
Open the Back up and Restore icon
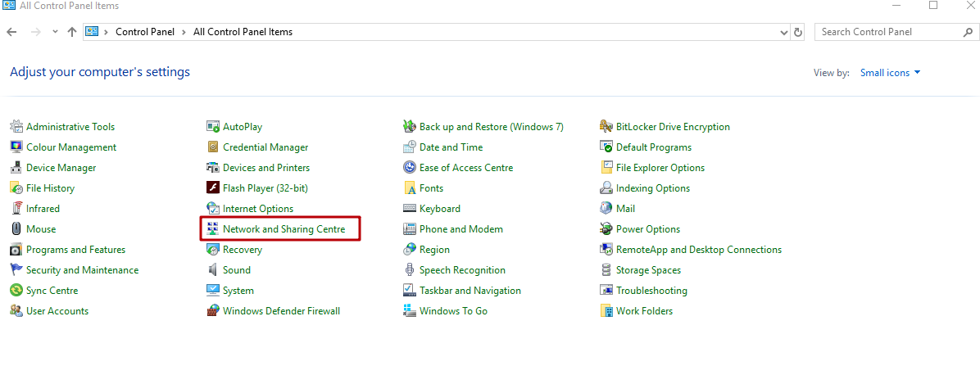(410, 127)
